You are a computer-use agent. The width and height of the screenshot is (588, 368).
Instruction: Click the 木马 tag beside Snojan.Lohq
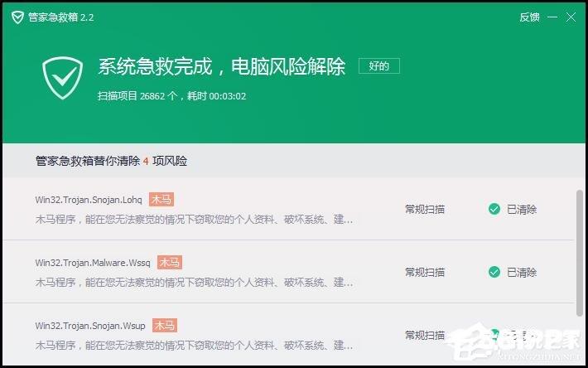pos(161,200)
